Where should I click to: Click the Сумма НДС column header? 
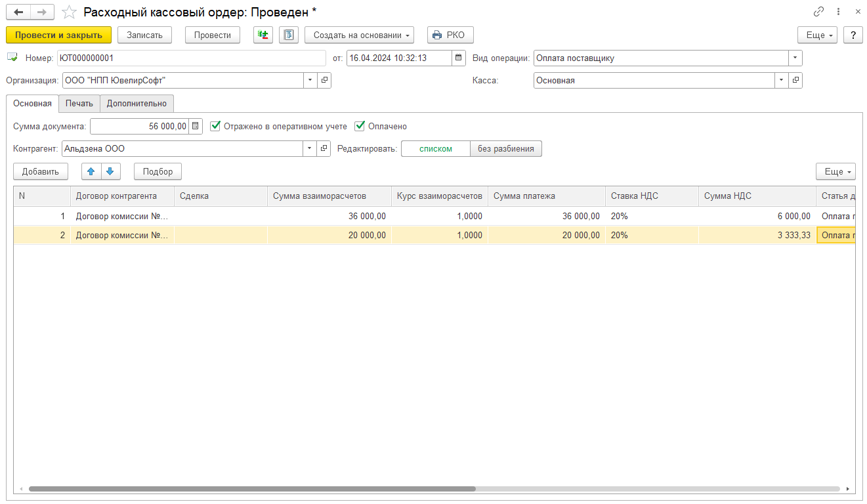click(757, 196)
